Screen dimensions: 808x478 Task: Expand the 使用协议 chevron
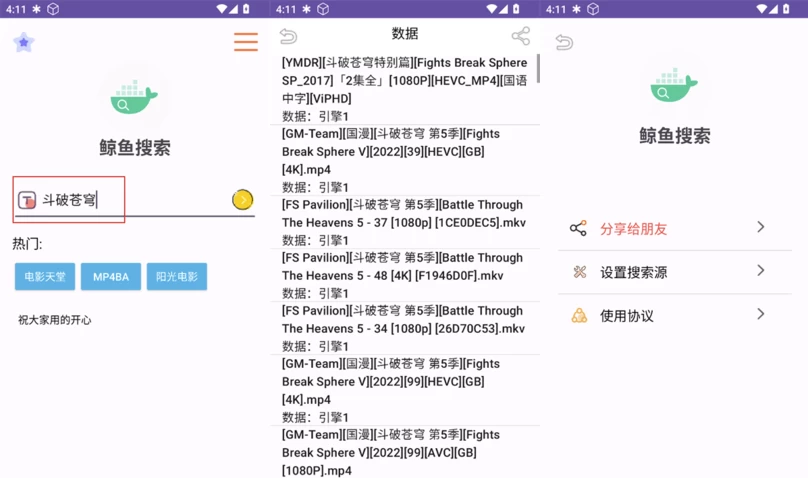coord(761,315)
